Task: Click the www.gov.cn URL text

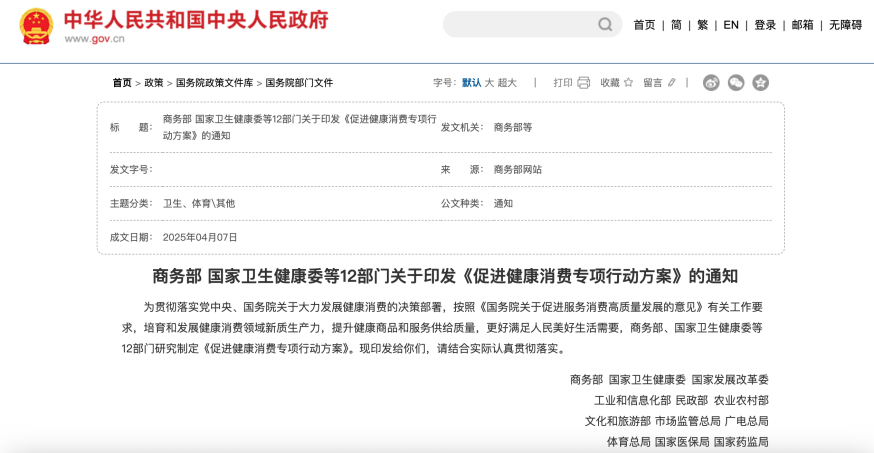Action: 94,39
